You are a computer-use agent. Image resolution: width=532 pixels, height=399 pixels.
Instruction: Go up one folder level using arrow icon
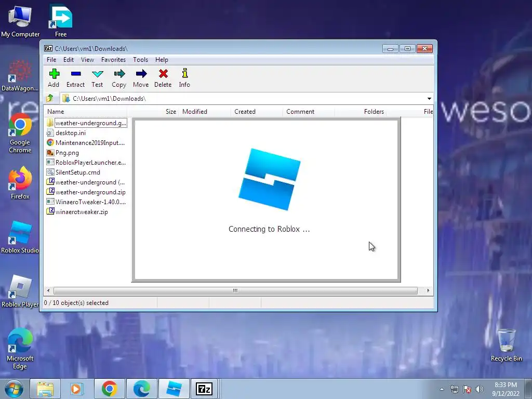[50, 98]
